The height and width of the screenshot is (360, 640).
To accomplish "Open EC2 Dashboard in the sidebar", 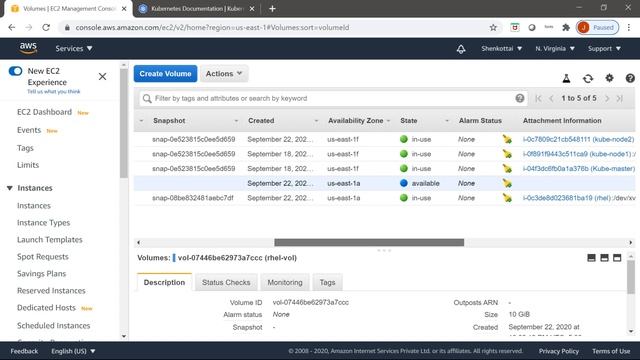I will [x=44, y=112].
